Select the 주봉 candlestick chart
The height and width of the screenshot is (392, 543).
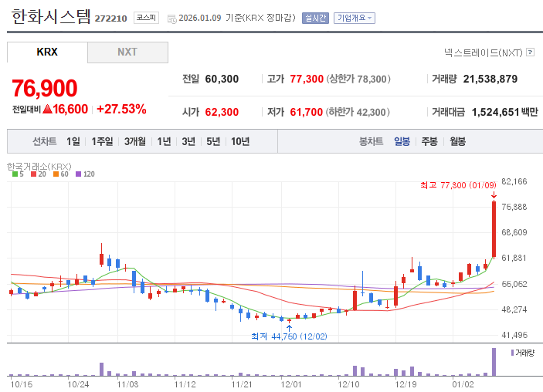[x=429, y=141]
